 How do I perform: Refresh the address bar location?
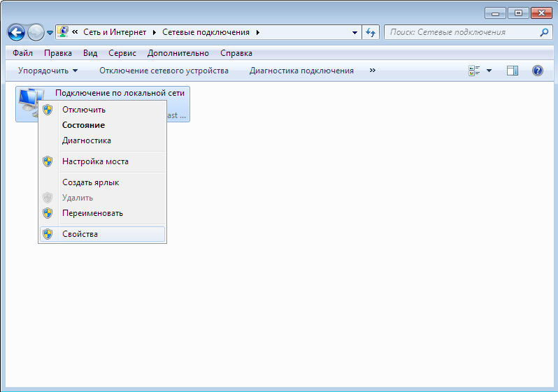[371, 32]
